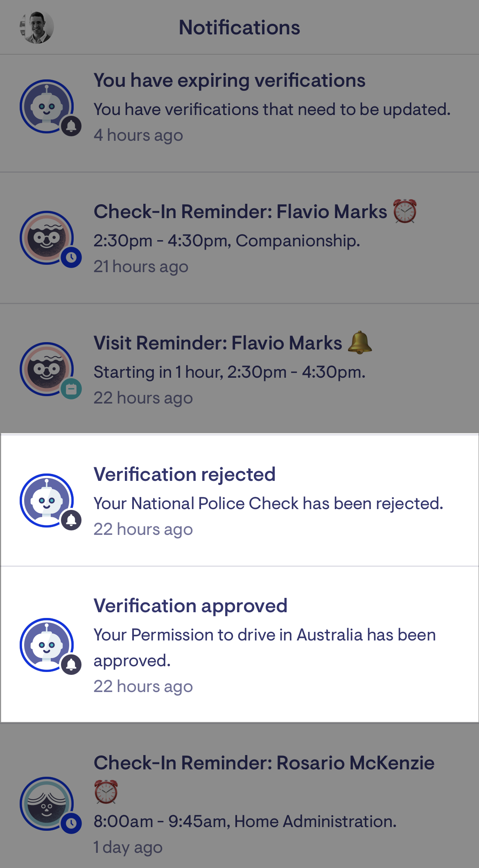Screen dimensions: 479x868
Task: Tap clock badge on Flavio Check-In avatar
Action: click(x=71, y=257)
